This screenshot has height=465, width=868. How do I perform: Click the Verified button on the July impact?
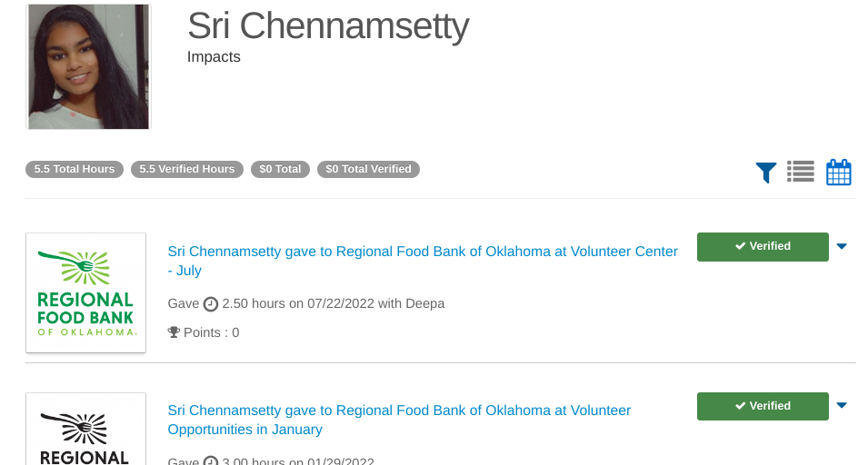(763, 246)
